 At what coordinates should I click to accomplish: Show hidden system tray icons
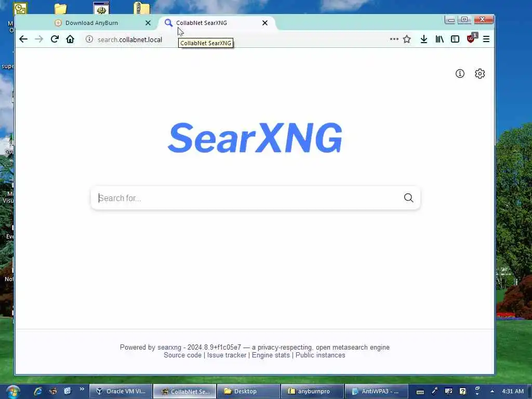point(492,392)
